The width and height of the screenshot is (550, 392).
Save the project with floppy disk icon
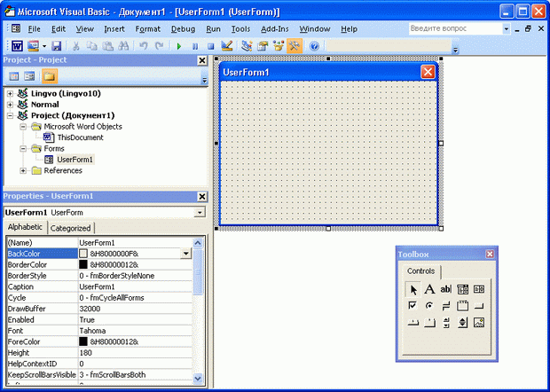[57, 46]
